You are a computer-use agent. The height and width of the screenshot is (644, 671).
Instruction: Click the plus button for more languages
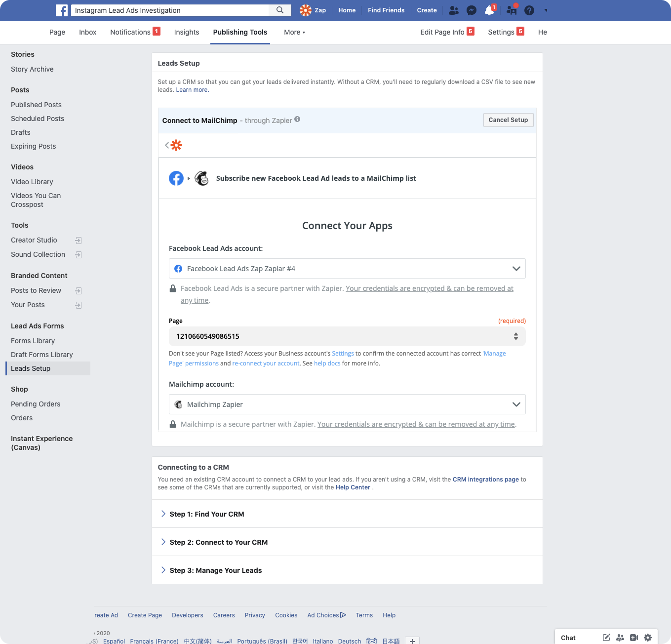(x=412, y=641)
